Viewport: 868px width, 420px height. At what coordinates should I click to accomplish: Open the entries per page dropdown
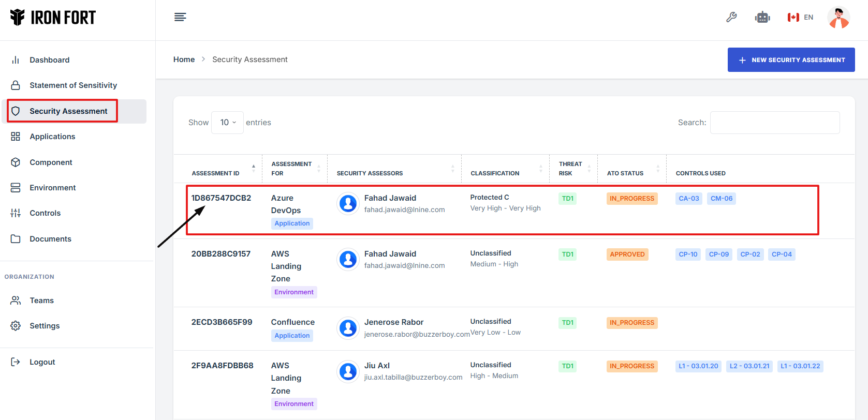227,123
